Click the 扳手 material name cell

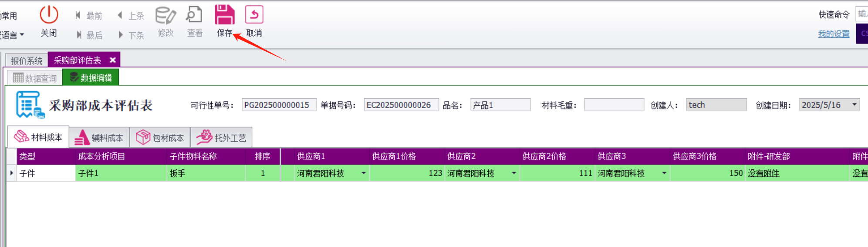[206, 173]
